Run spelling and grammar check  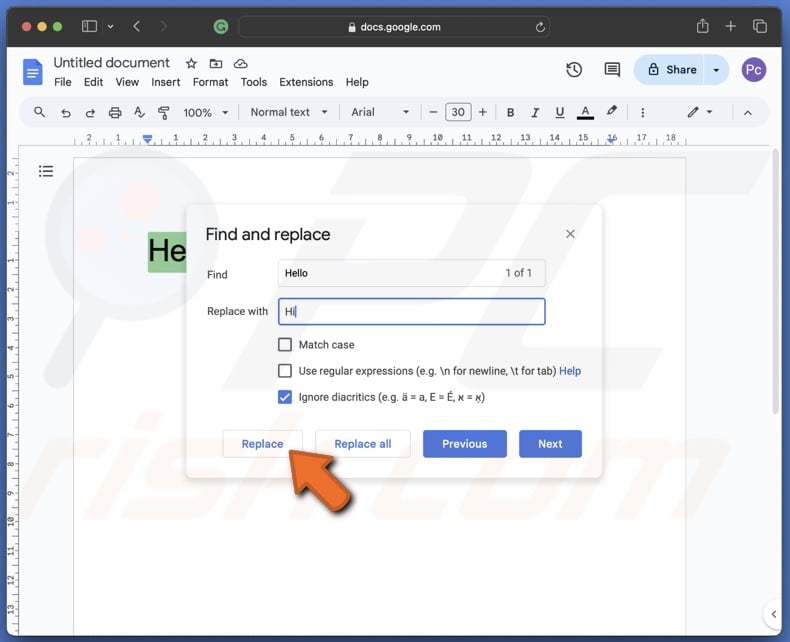pos(140,112)
